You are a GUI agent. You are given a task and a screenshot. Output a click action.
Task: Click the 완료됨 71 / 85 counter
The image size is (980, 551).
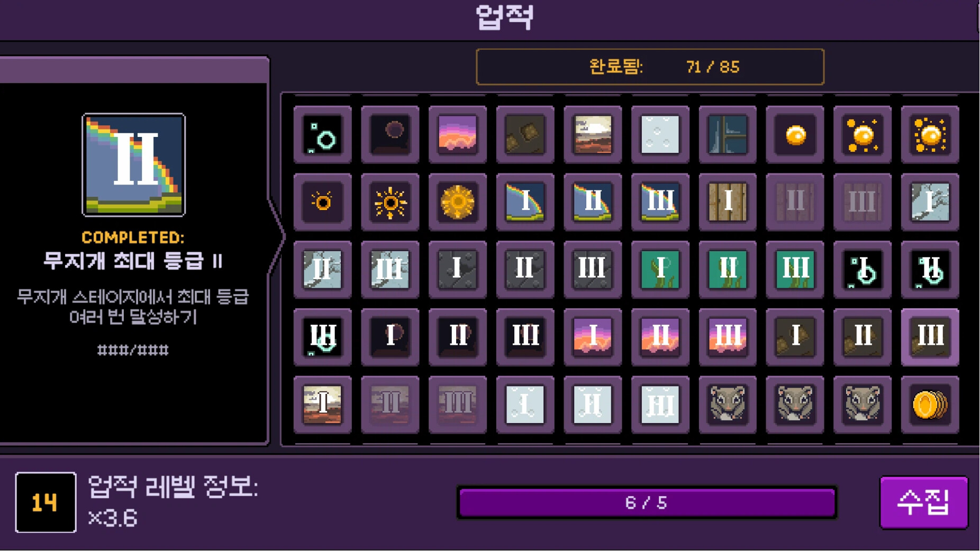tap(650, 67)
